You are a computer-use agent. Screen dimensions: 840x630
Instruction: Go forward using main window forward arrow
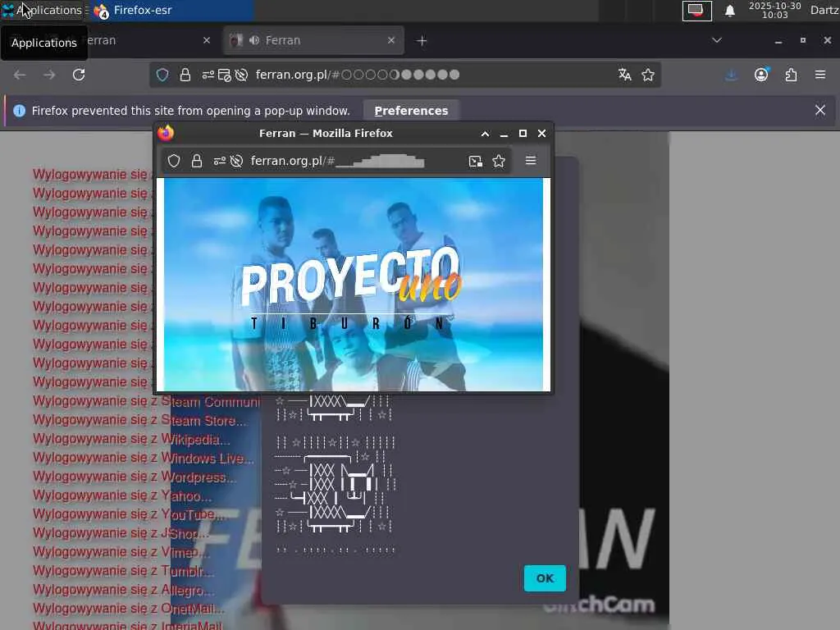point(49,75)
